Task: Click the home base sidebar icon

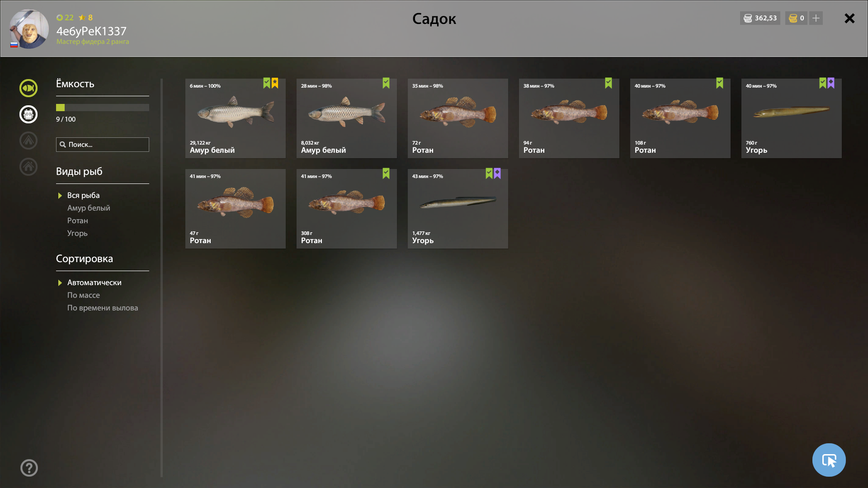Action: click(28, 167)
